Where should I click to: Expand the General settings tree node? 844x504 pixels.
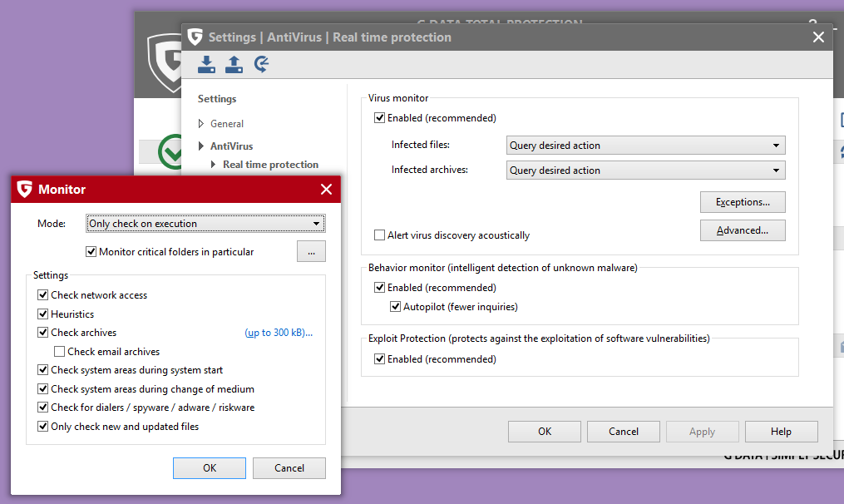[200, 124]
